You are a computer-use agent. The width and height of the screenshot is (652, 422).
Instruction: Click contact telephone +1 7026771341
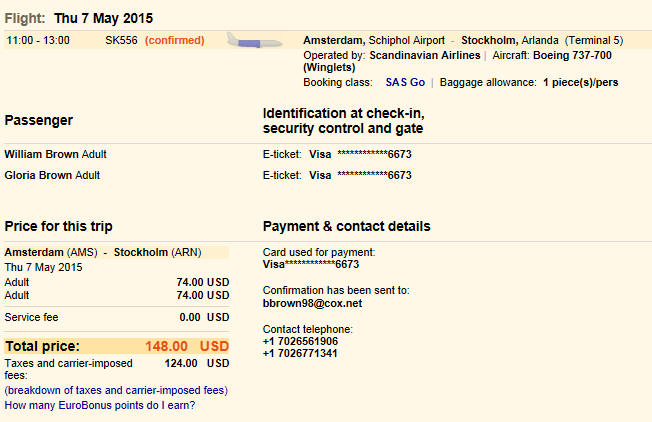pyautogui.click(x=300, y=353)
